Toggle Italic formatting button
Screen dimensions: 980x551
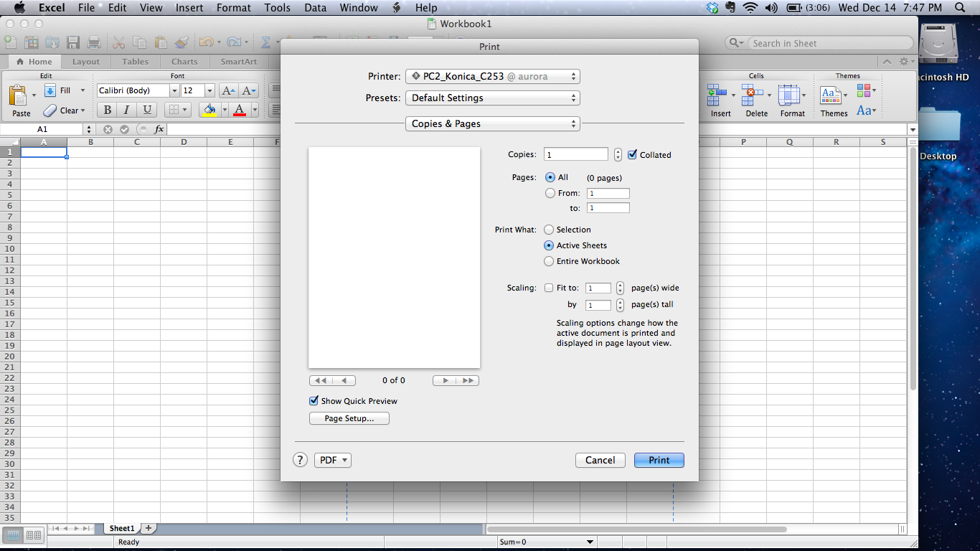(127, 110)
